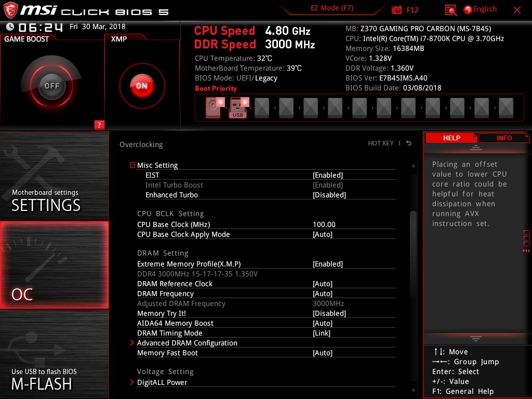Select the OC overclocking section
Image resolution: width=532 pixels, height=399 pixels.
click(x=54, y=265)
